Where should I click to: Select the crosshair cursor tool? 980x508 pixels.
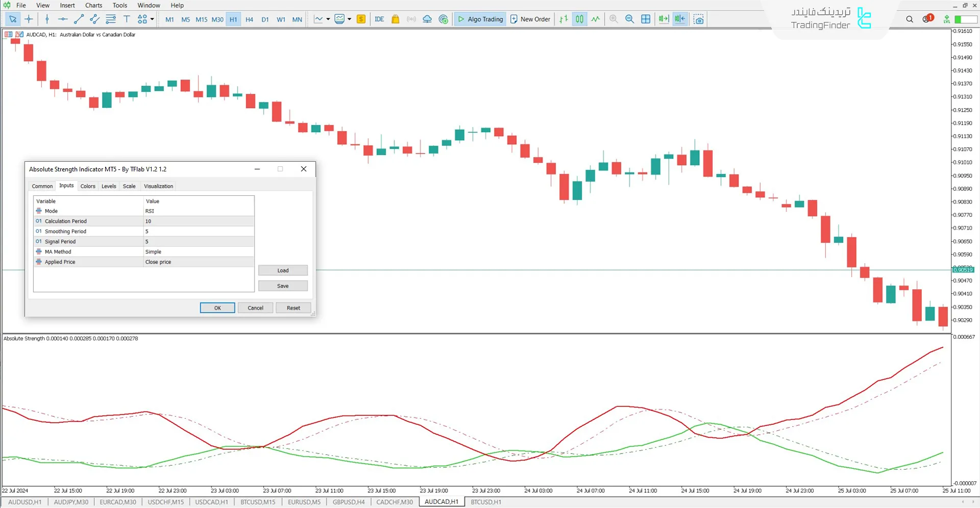[29, 19]
